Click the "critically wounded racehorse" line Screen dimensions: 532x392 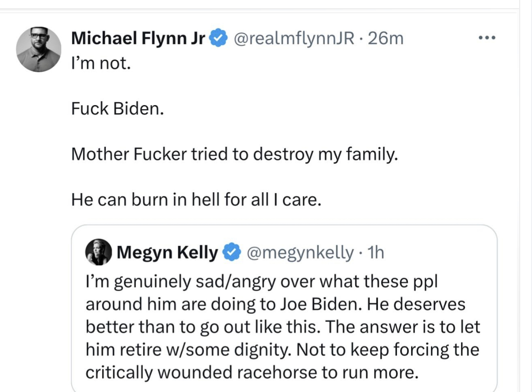[251, 372]
